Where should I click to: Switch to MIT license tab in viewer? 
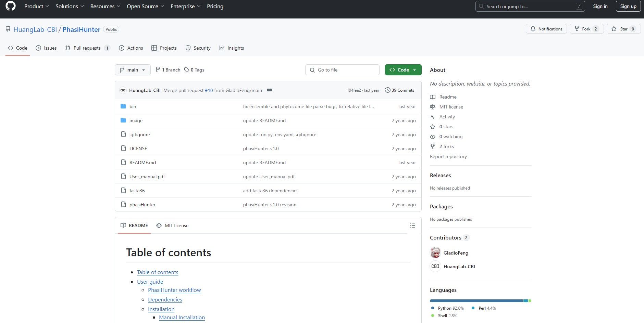tap(172, 225)
